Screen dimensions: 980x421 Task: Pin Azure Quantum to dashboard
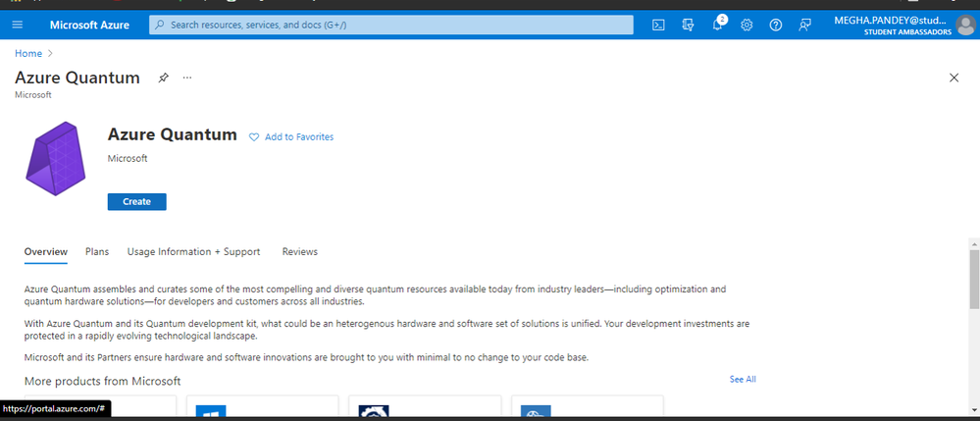click(163, 78)
